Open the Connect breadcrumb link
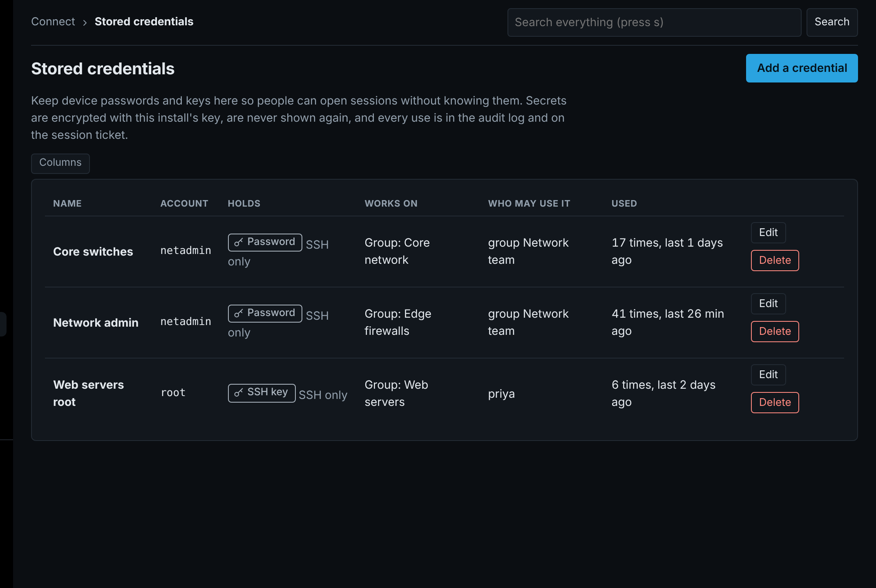The image size is (876, 588). click(x=53, y=22)
